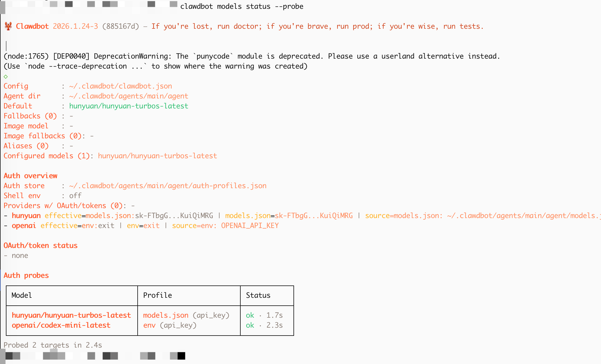Click the OPENAI_API_KEY source text
Screen dimensions: 601x364
point(250,226)
